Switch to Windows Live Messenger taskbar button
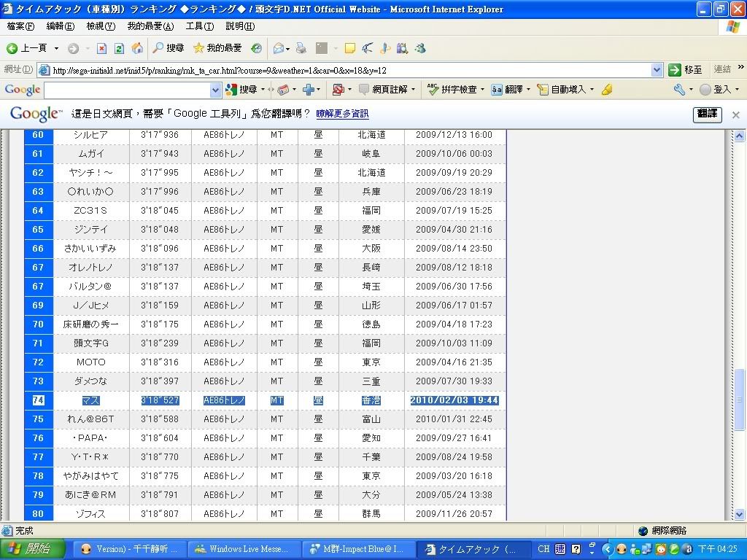 pyautogui.click(x=241, y=549)
